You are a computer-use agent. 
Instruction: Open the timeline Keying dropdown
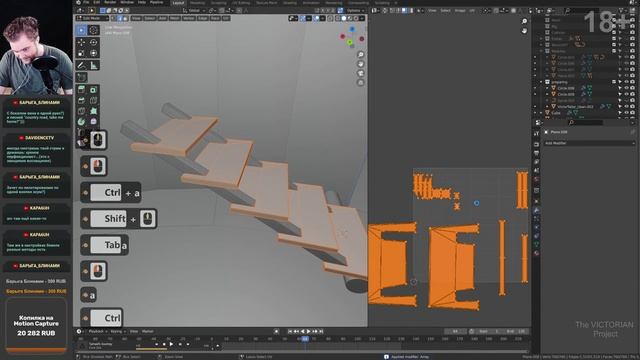coord(117,331)
